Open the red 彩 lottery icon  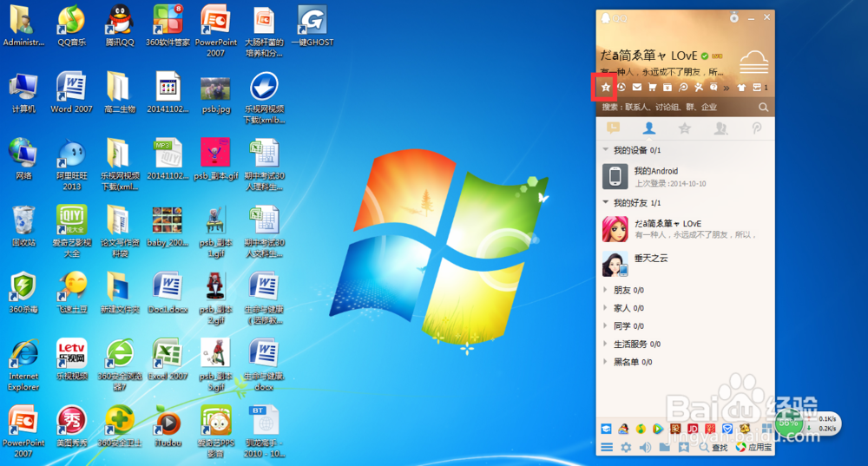(x=710, y=429)
